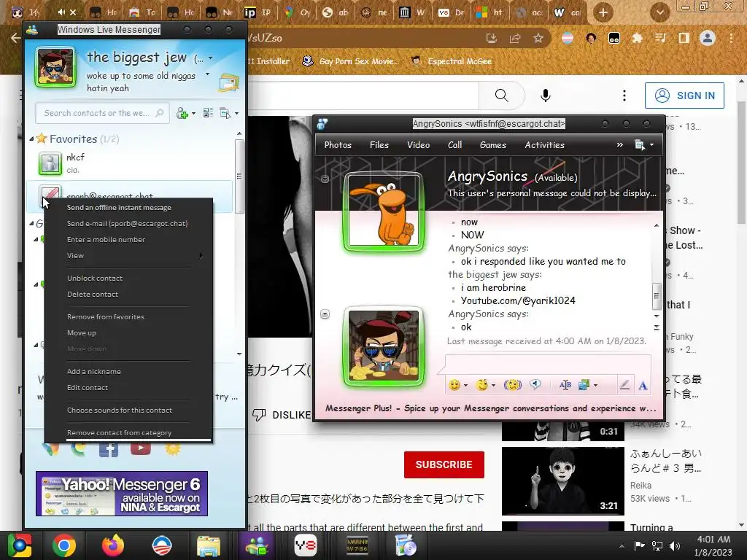Open Firefox from the taskbar
This screenshot has height=560, width=747.
click(112, 545)
